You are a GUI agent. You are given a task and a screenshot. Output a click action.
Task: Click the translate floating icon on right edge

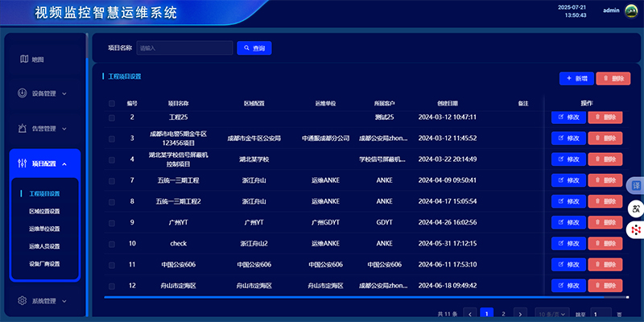636,186
